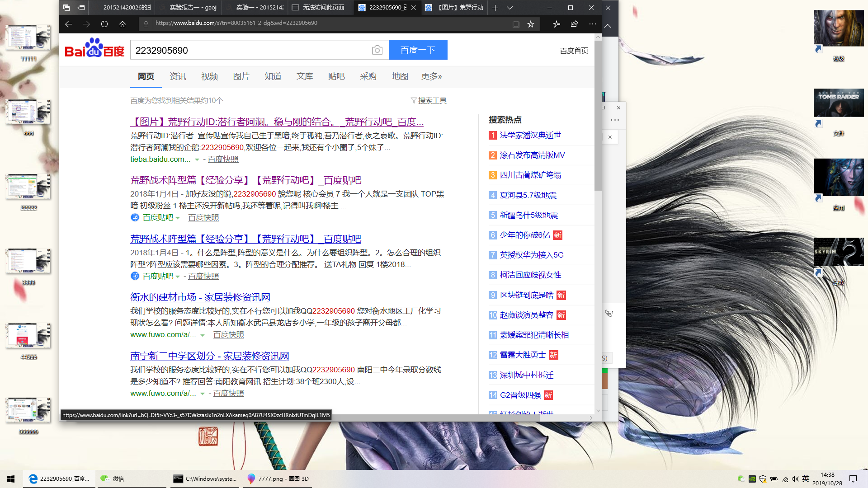868x488 pixels.
Task: Go to browser home page icon
Action: pyautogui.click(x=123, y=24)
